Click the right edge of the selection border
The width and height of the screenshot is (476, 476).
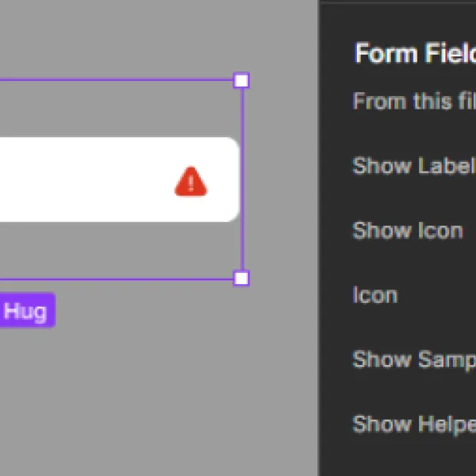[x=242, y=179]
